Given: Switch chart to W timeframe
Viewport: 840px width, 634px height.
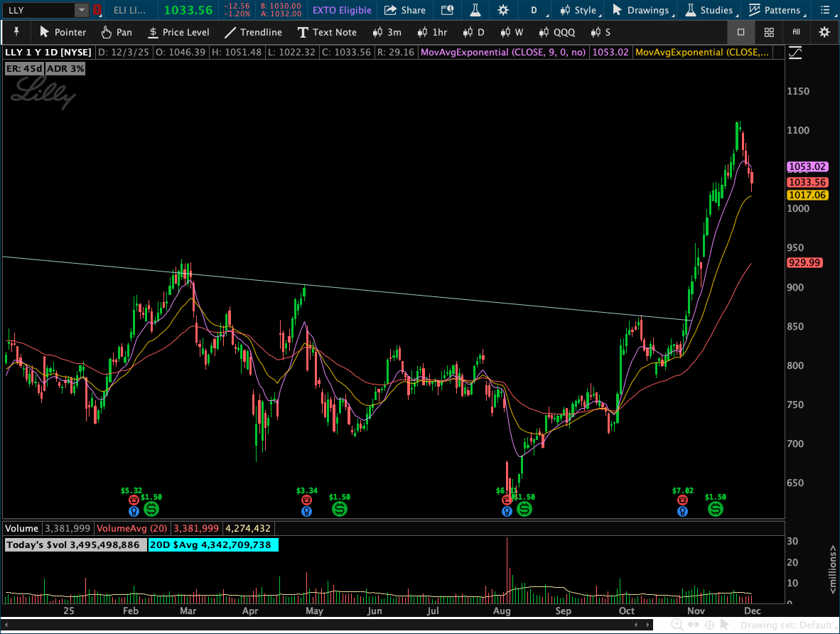Looking at the screenshot, I should coord(512,32).
